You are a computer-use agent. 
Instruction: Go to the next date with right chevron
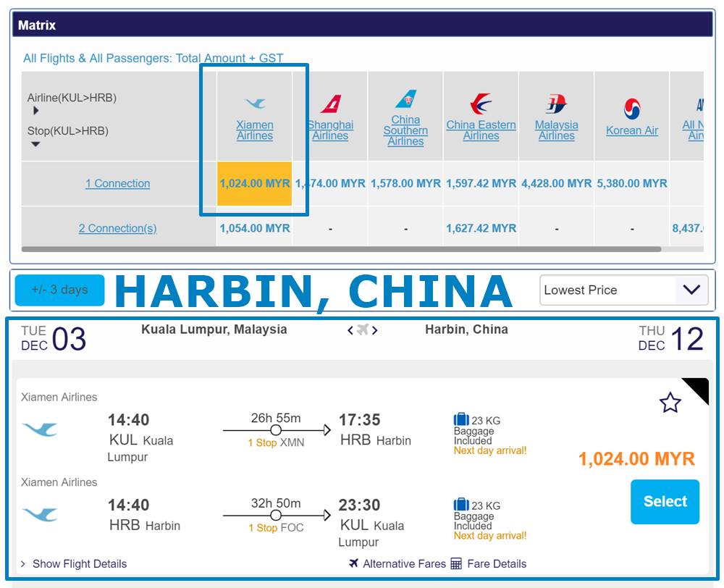tap(375, 330)
